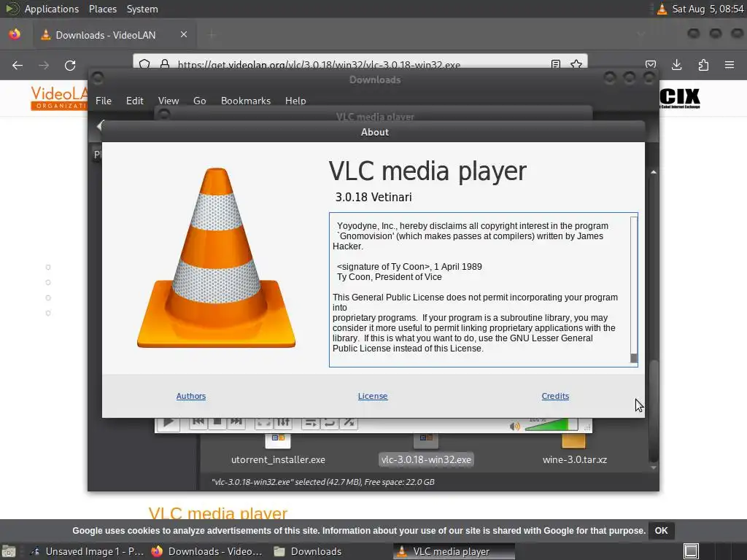Close the Downloads - VideoLAN tab
The image size is (747, 560).
(x=183, y=34)
